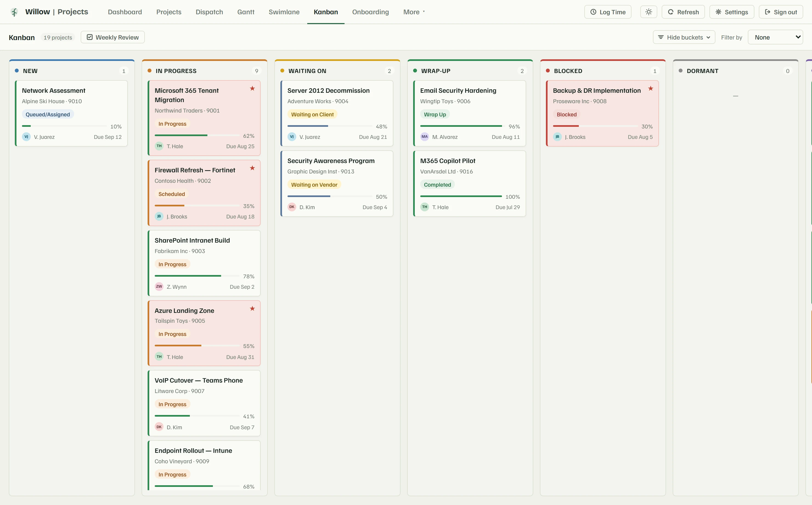Screen dimensions: 812x505
Task: Click the Scheduled badge on Firewall Refresh
Action: [x=171, y=194]
